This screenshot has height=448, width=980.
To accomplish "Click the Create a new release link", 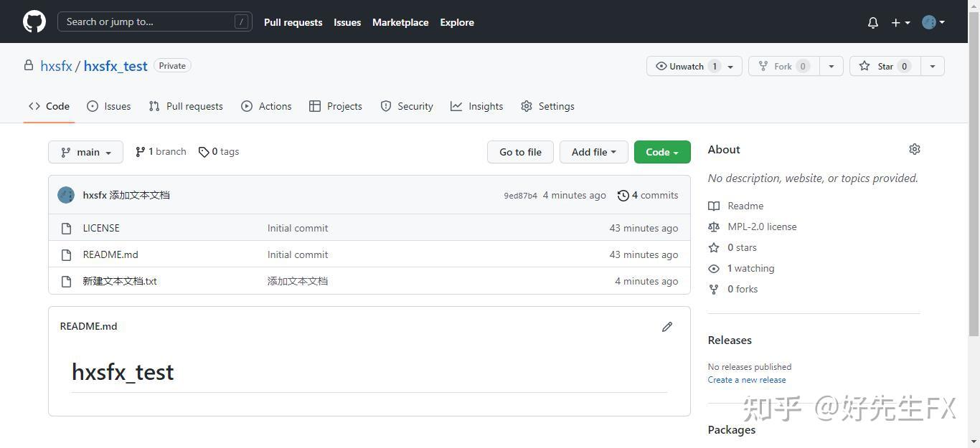I will (x=746, y=380).
